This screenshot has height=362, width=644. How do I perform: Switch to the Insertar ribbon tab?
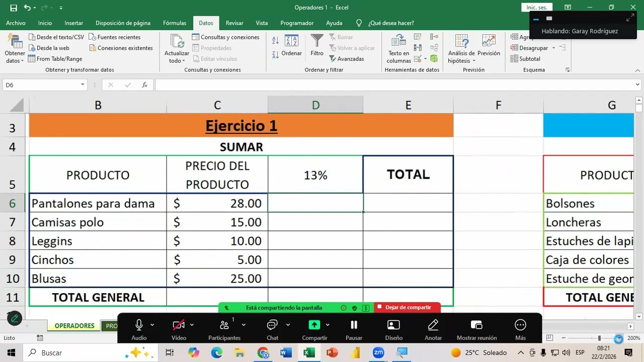tap(73, 23)
